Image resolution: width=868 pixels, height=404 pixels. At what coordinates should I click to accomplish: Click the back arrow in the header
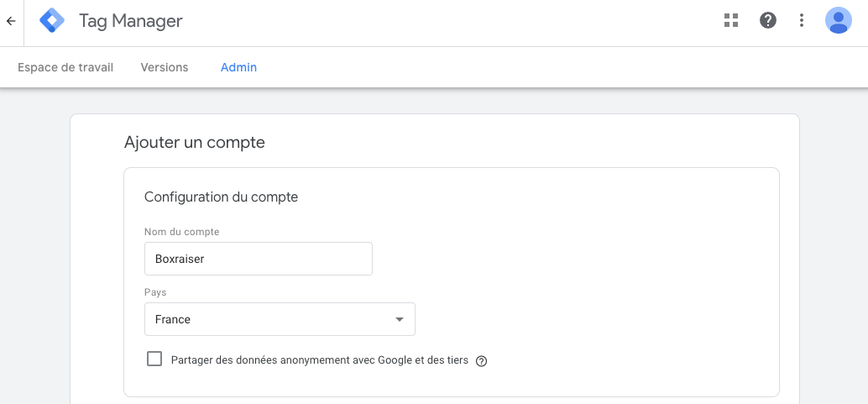pos(11,21)
